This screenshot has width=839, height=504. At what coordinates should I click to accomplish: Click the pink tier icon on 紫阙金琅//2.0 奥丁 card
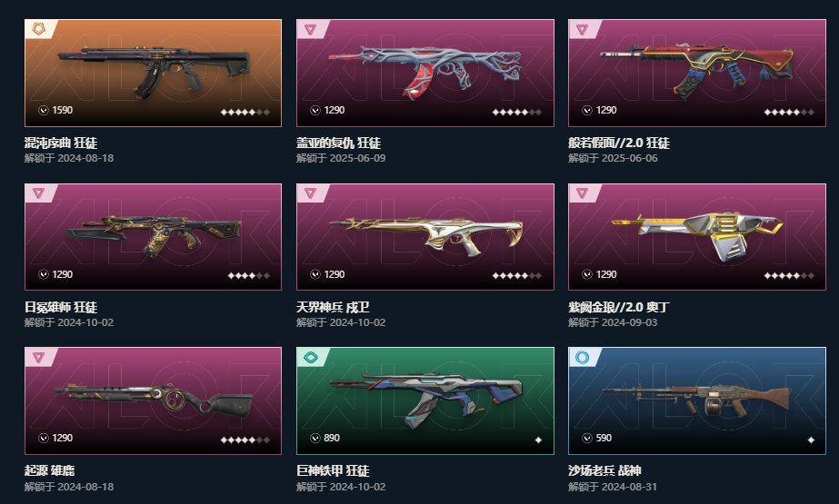tap(582, 193)
